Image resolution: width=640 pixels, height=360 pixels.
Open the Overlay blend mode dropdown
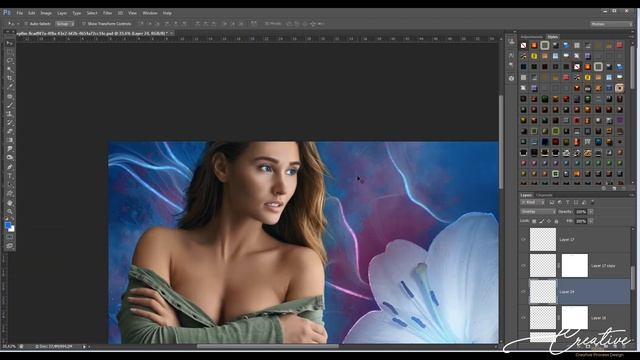tap(538, 212)
